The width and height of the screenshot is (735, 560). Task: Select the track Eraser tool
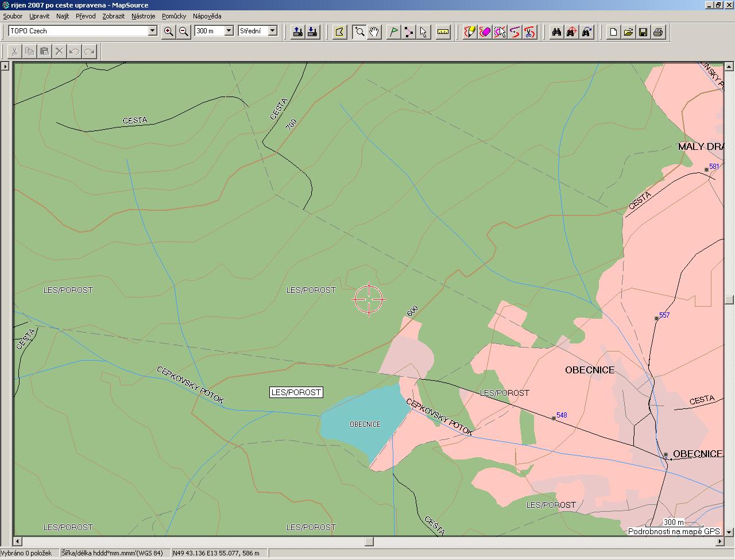(x=485, y=32)
